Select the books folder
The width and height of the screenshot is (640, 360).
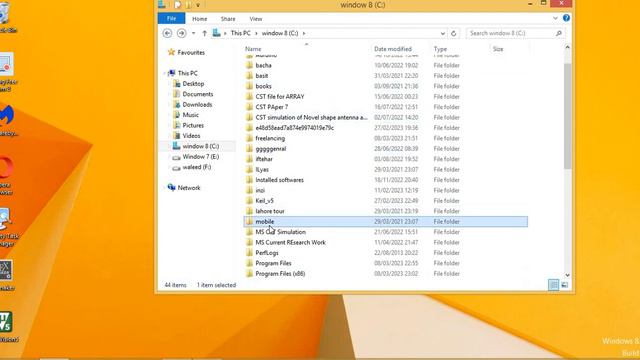pos(263,86)
